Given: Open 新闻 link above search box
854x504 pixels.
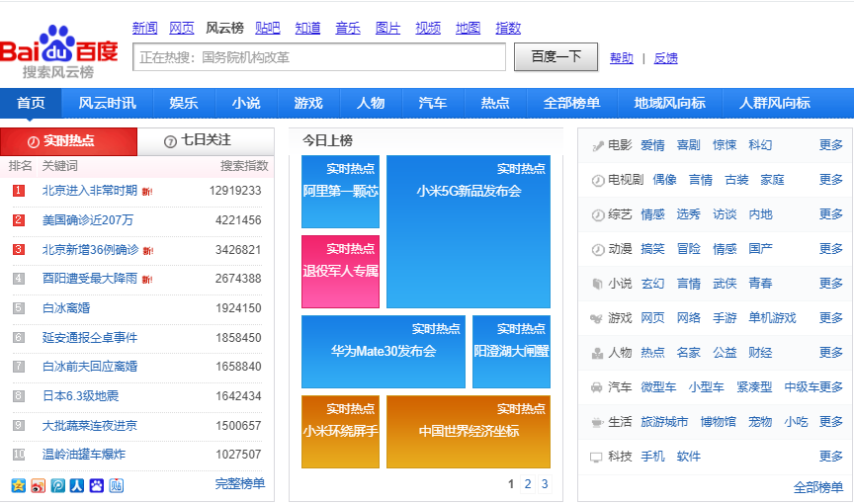Looking at the screenshot, I should [145, 28].
